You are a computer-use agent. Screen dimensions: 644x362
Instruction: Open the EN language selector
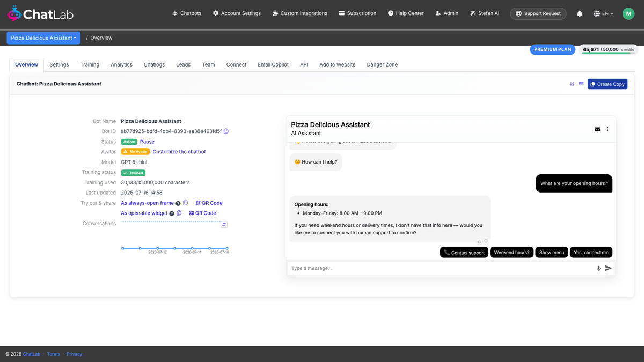(604, 13)
